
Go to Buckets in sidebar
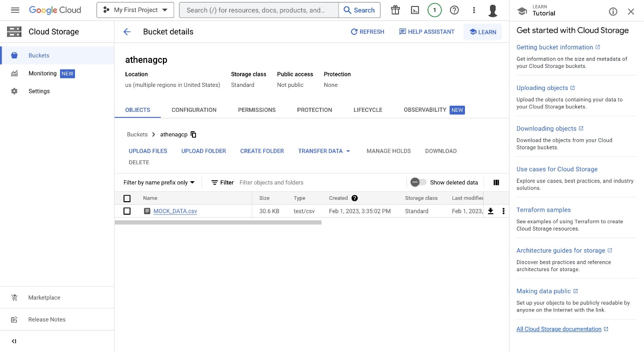57,55
